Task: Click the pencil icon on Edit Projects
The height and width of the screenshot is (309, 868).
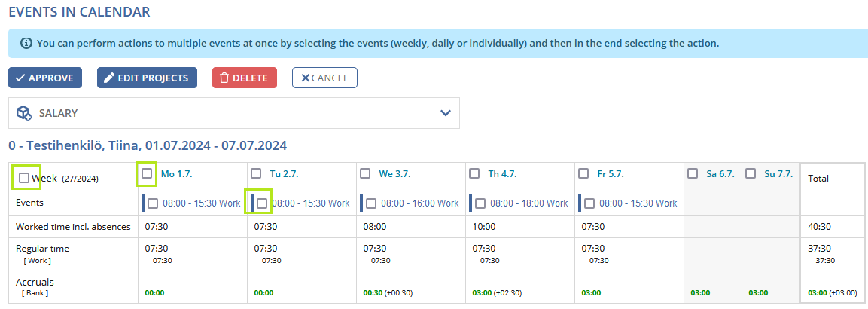Action: tap(109, 78)
